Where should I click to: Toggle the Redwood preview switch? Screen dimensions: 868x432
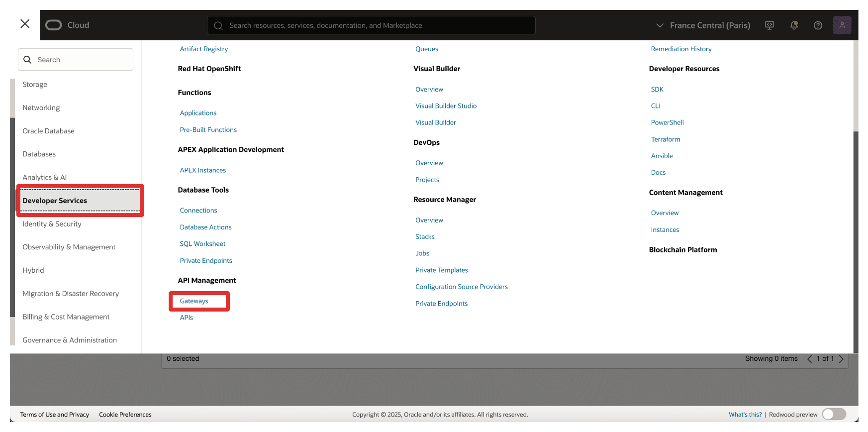point(834,414)
